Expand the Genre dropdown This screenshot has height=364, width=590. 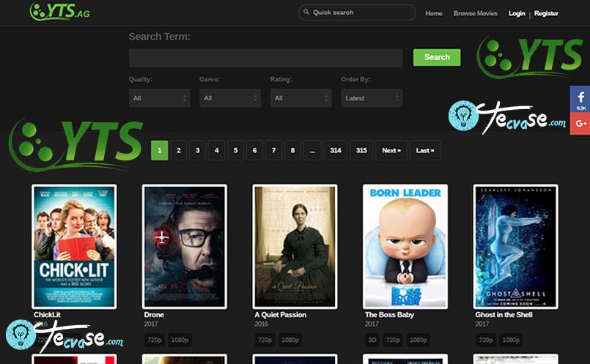click(x=230, y=98)
